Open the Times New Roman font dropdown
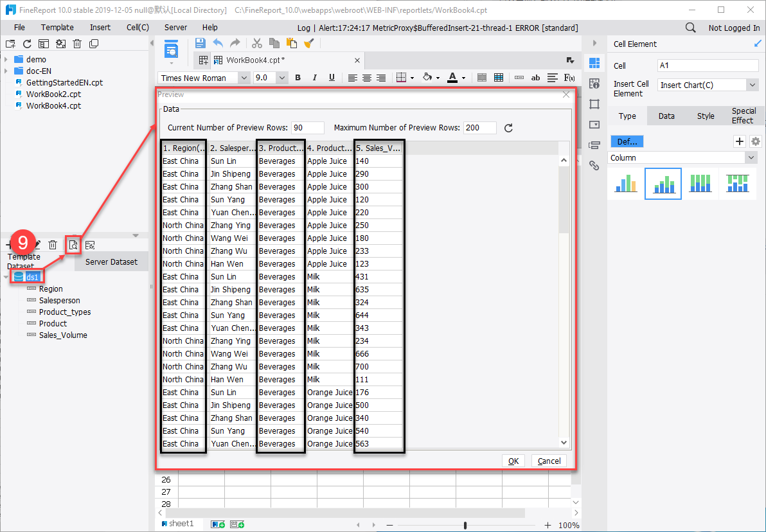The width and height of the screenshot is (766, 532). click(243, 78)
